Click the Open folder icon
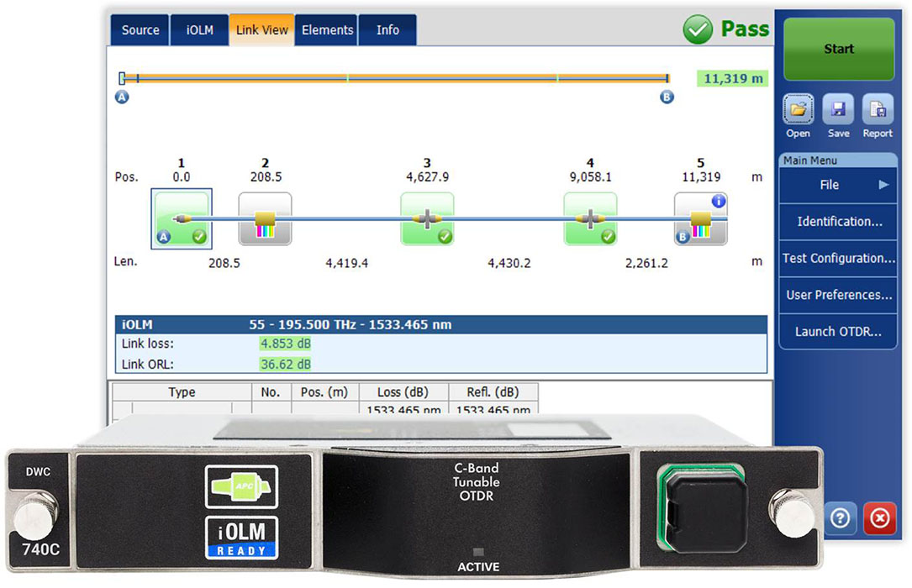The image size is (912, 588). point(798,109)
